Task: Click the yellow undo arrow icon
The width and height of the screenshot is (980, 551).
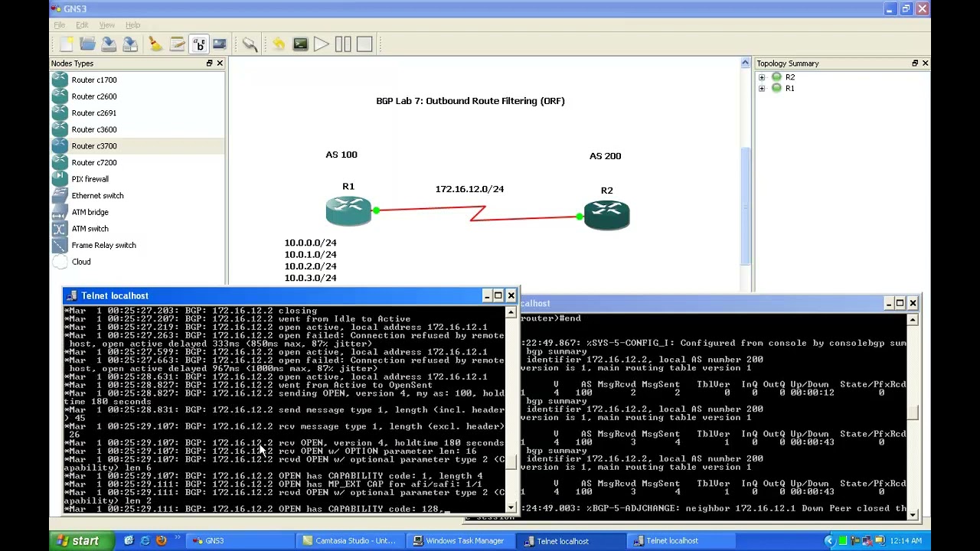Action: pos(279,44)
